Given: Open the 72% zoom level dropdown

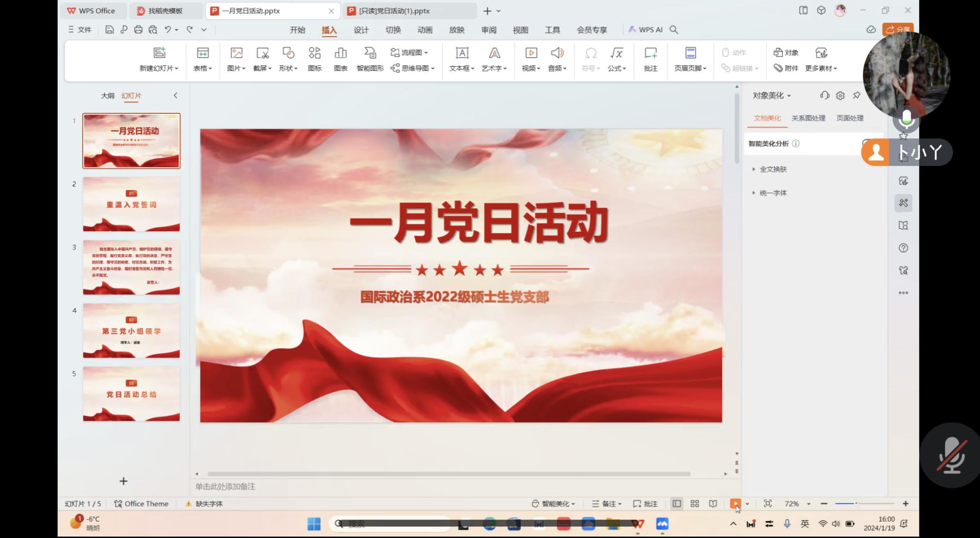Looking at the screenshot, I should point(808,504).
